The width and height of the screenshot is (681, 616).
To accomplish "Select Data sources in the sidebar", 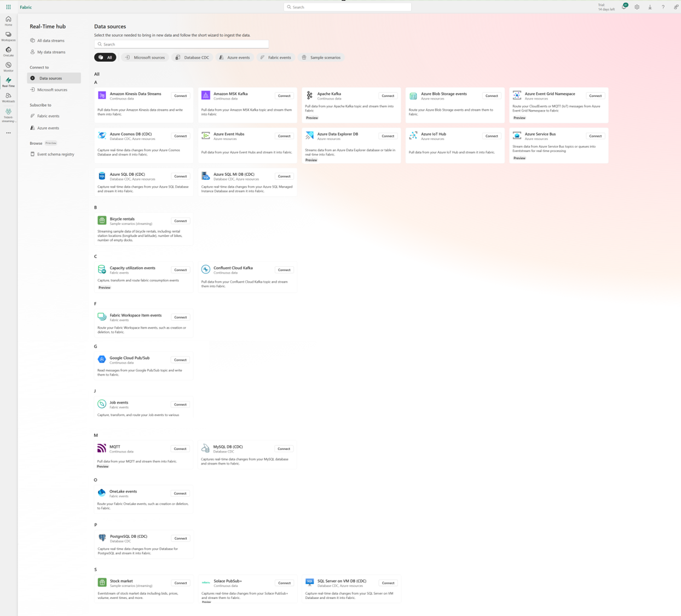I will 54,78.
